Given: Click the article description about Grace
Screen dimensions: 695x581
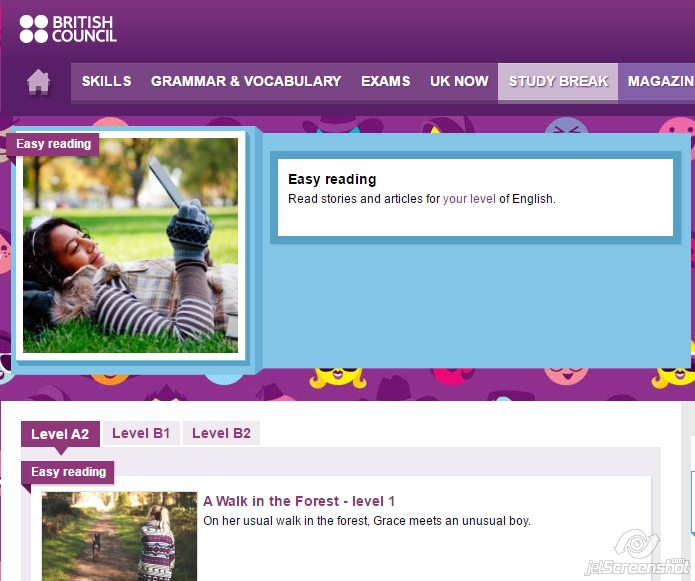Looking at the screenshot, I should pos(366,521).
